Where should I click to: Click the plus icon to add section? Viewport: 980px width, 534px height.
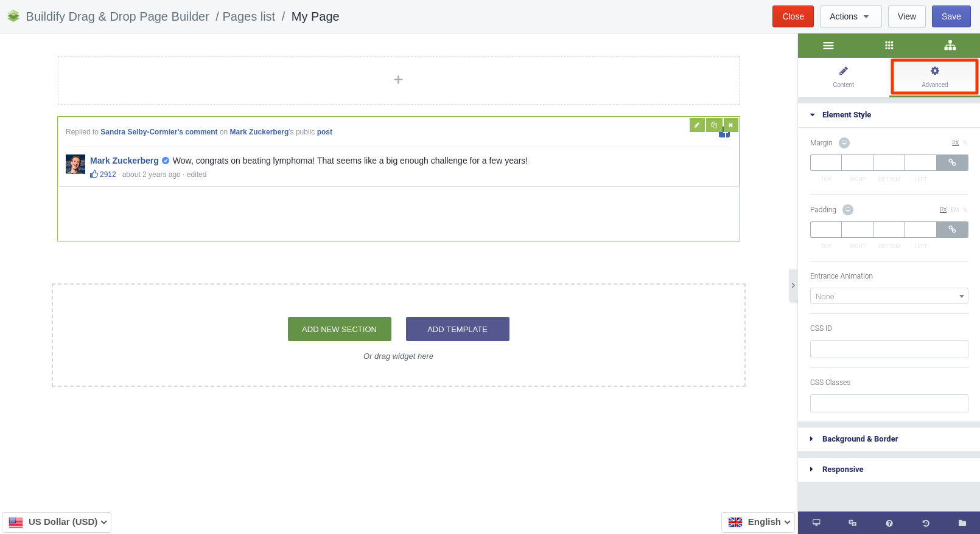398,80
